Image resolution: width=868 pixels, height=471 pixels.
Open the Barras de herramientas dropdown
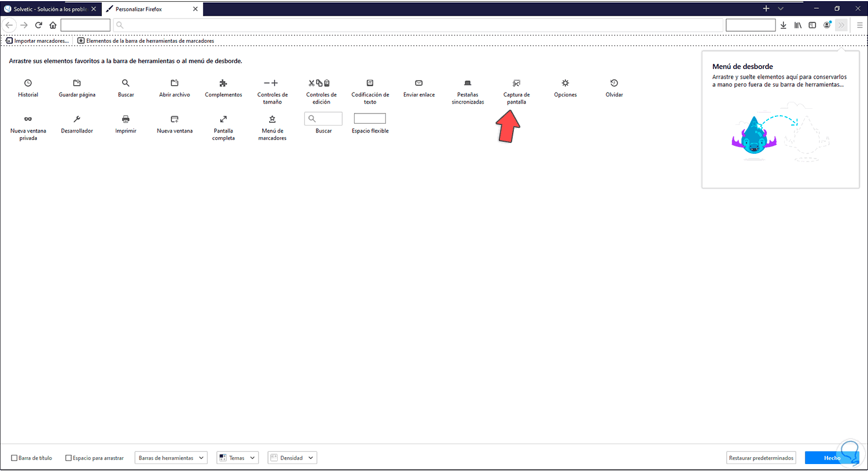point(171,458)
